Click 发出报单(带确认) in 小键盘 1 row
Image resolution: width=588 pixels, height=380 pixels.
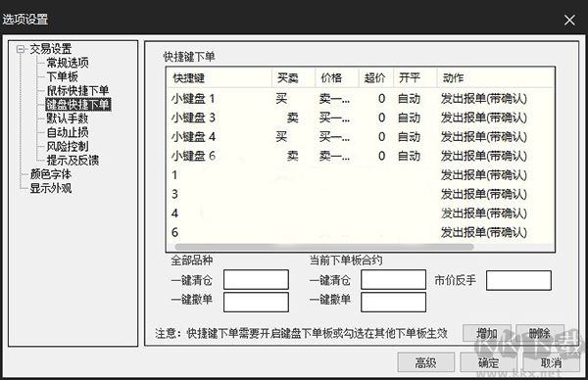point(484,99)
